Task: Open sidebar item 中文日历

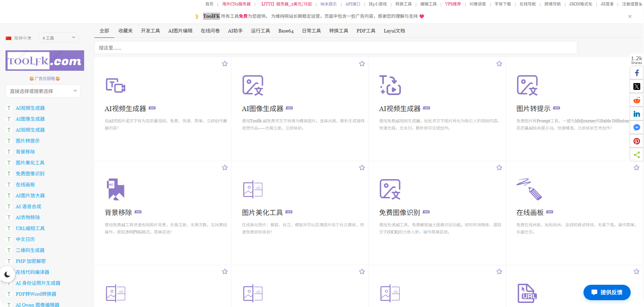Action: point(25,239)
